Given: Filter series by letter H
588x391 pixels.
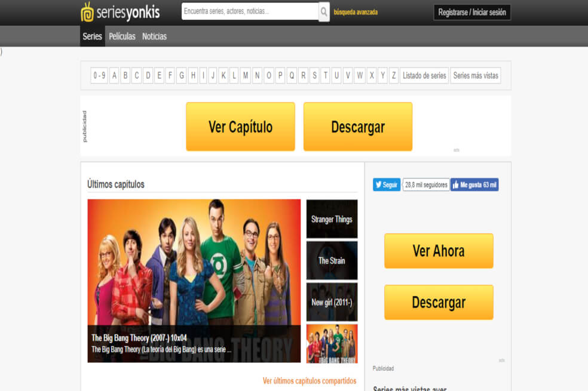Looking at the screenshot, I should [x=193, y=76].
